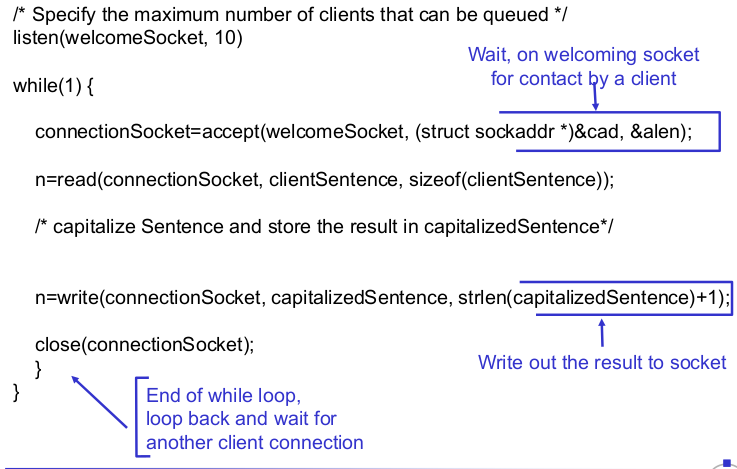737x469 pixels.
Task: Click the "for contact by a client" text
Action: 583,78
